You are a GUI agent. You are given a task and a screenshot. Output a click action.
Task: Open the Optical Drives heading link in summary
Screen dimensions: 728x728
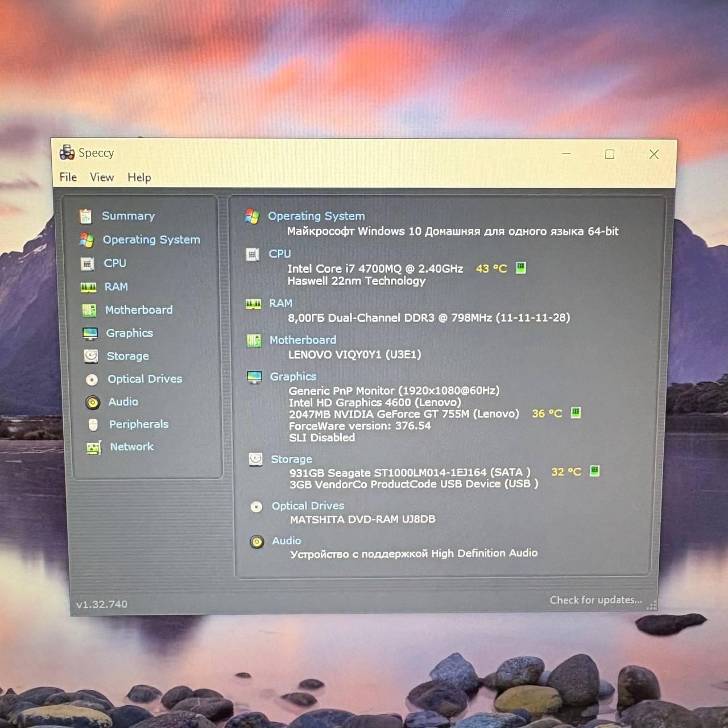[x=308, y=506]
